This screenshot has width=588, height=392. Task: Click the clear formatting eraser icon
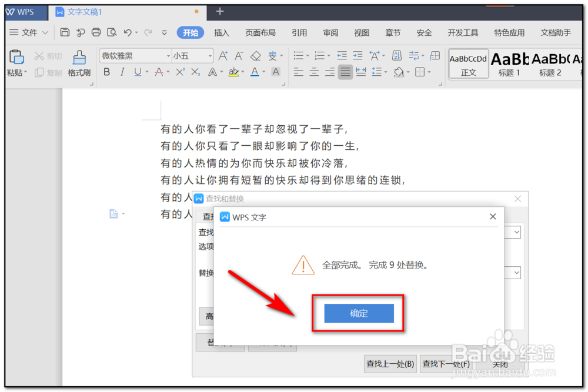(x=255, y=56)
